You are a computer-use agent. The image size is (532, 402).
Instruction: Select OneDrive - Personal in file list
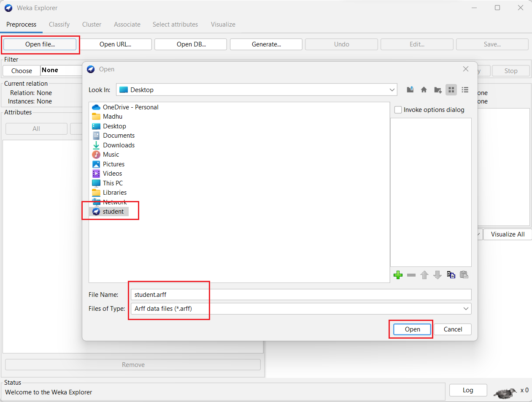pyautogui.click(x=125, y=107)
